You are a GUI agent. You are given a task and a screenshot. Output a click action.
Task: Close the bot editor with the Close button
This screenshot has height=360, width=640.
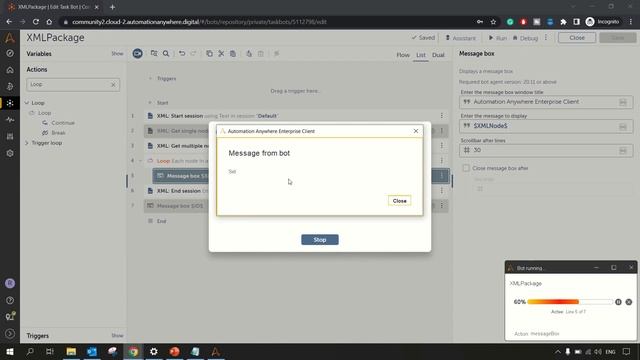[577, 38]
